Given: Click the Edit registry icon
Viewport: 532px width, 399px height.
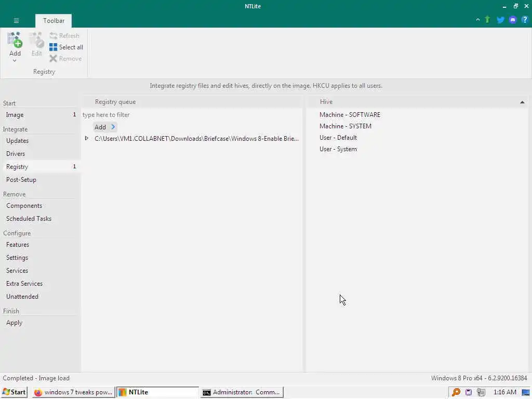Looking at the screenshot, I should [36, 41].
